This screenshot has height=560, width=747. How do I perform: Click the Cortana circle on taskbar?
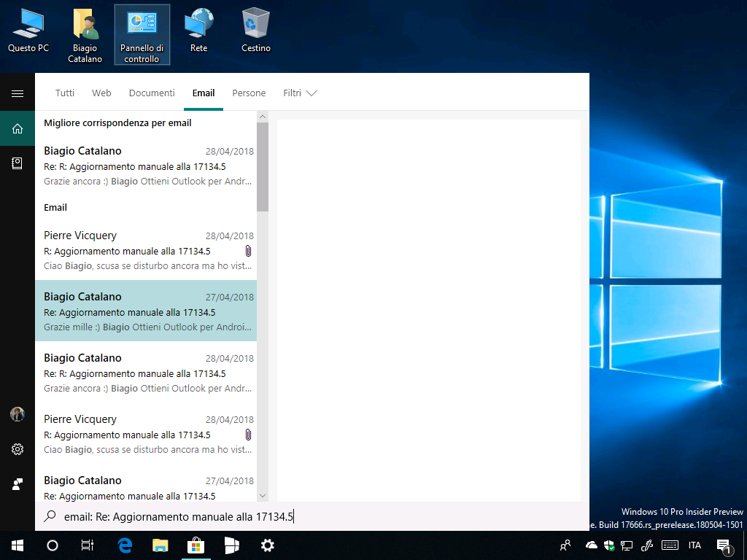[53, 545]
